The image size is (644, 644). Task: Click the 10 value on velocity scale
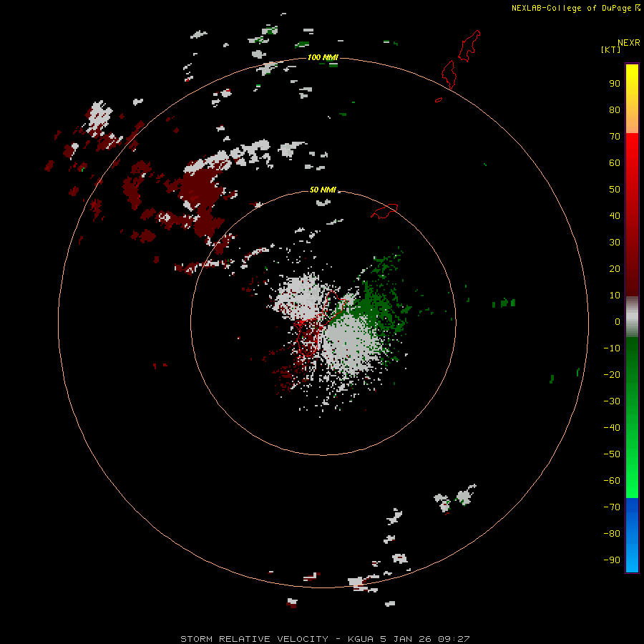pos(615,296)
